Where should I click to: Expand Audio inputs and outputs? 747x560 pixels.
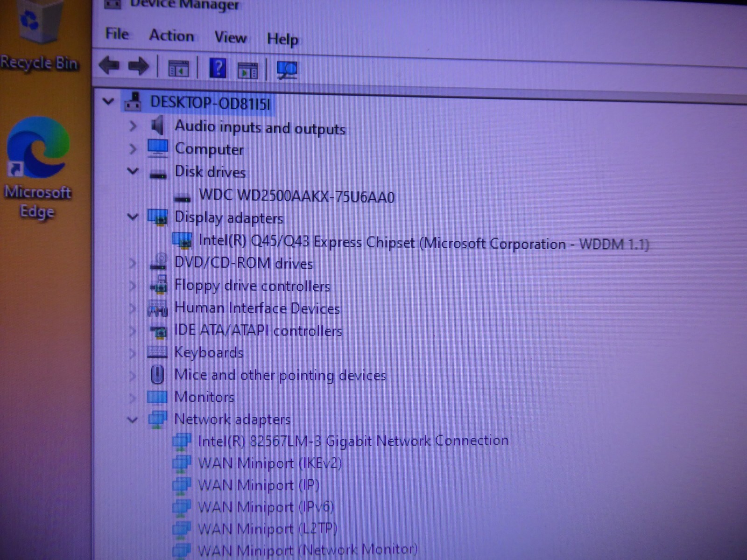[x=133, y=126]
